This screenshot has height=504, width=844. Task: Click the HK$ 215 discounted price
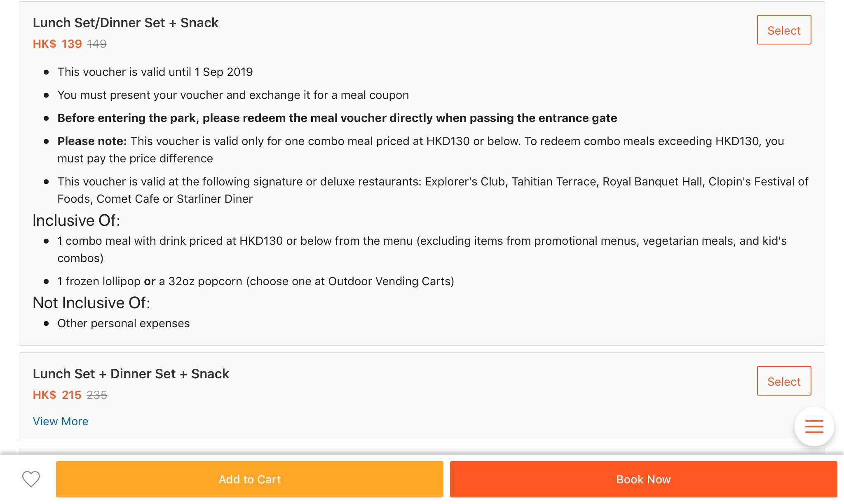57,395
